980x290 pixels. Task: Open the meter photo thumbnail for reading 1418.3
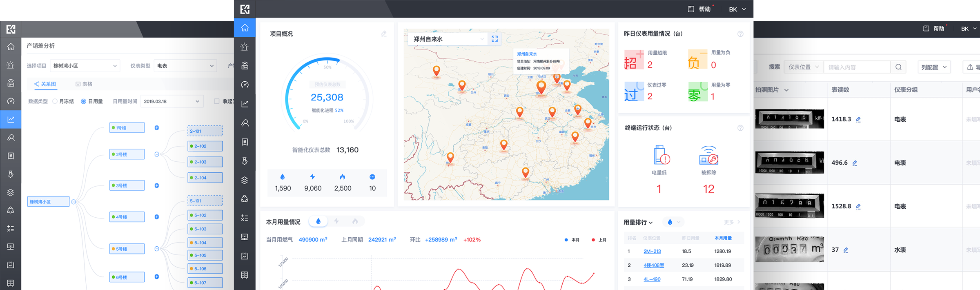click(x=789, y=119)
